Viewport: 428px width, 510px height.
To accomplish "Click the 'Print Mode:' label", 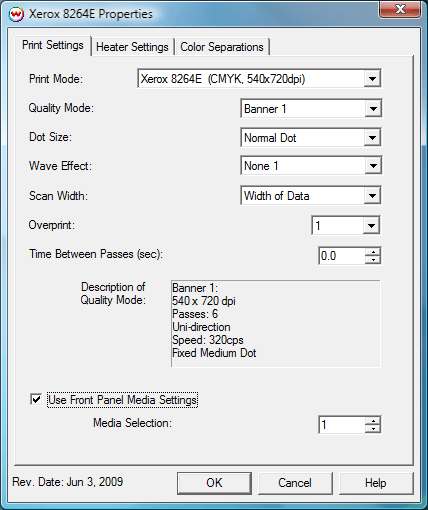I will tap(56, 79).
